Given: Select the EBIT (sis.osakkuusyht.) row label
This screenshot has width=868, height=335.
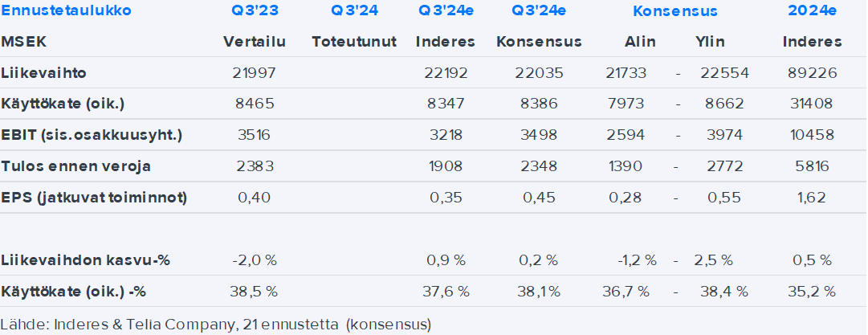Looking at the screenshot, I should (92, 135).
